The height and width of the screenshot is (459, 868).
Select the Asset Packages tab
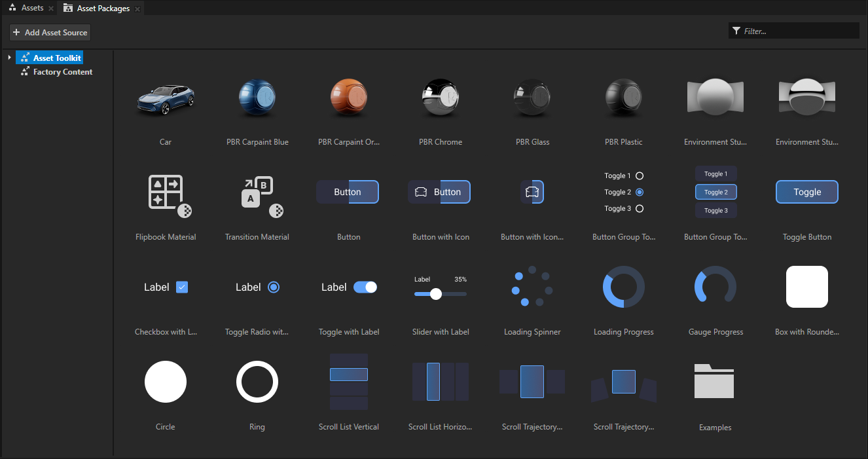coord(101,8)
